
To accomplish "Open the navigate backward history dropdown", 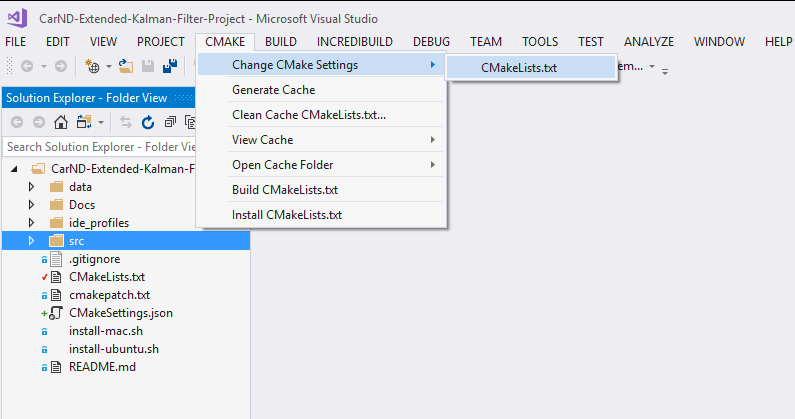I will pos(44,66).
